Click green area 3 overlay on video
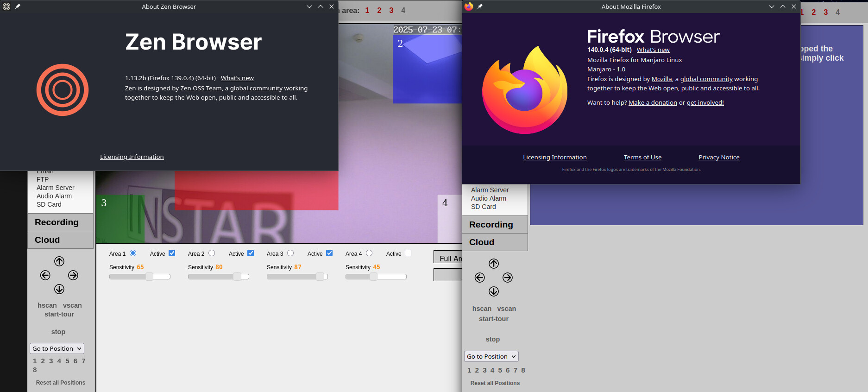The width and height of the screenshot is (868, 392). pyautogui.click(x=120, y=219)
